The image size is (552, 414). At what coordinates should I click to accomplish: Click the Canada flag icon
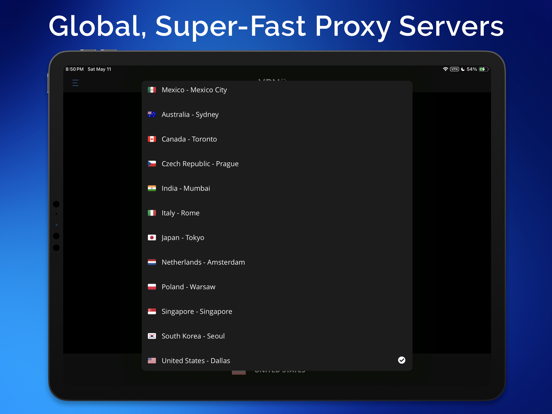point(152,139)
